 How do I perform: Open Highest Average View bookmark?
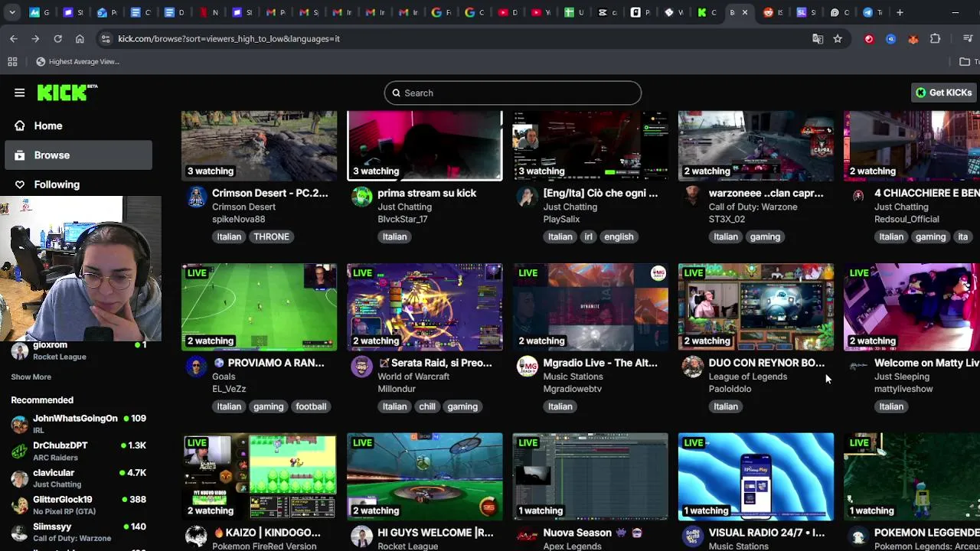(77, 61)
